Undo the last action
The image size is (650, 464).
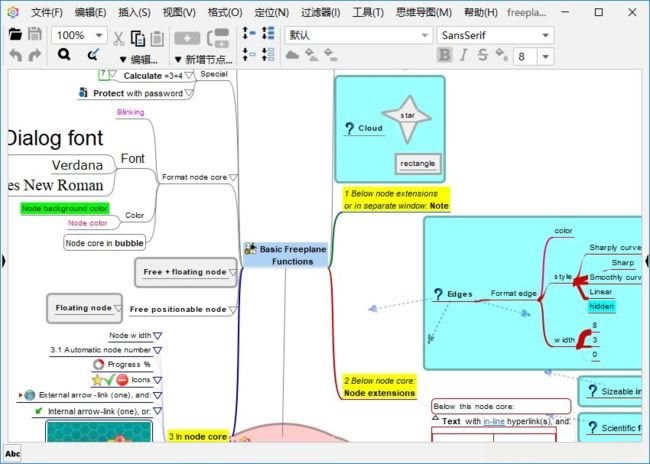15,55
